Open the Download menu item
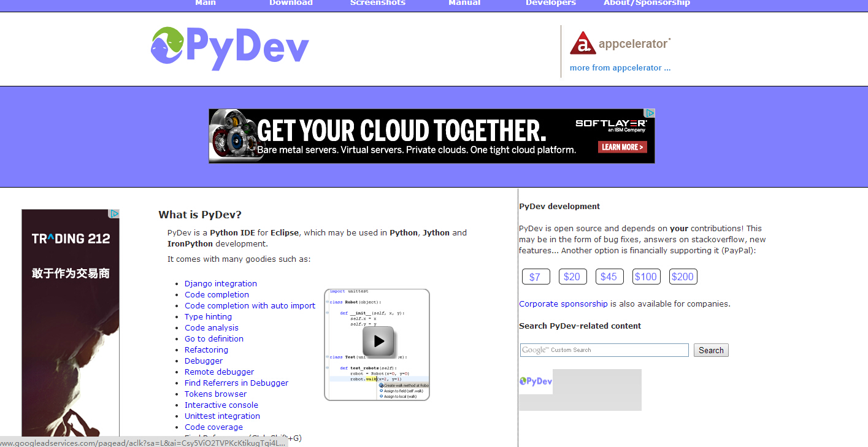This screenshot has width=868, height=447. (291, 3)
